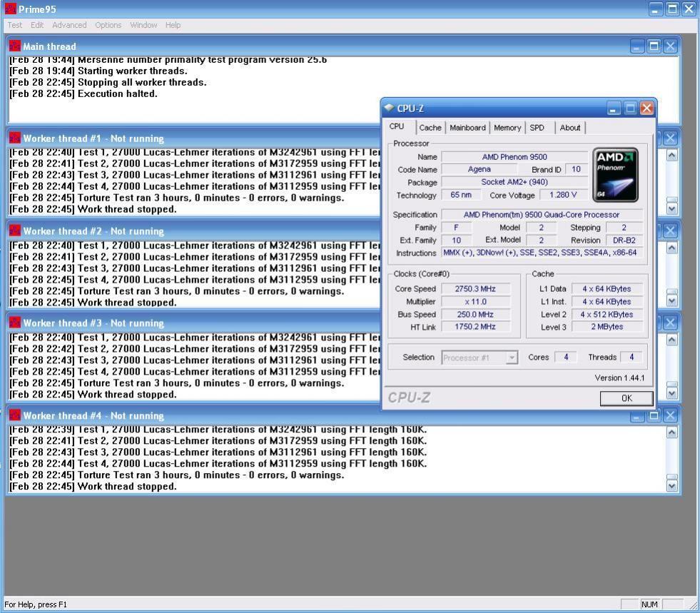Click the Worker thread #3 window icon
This screenshot has width=700, height=613.
click(15, 323)
